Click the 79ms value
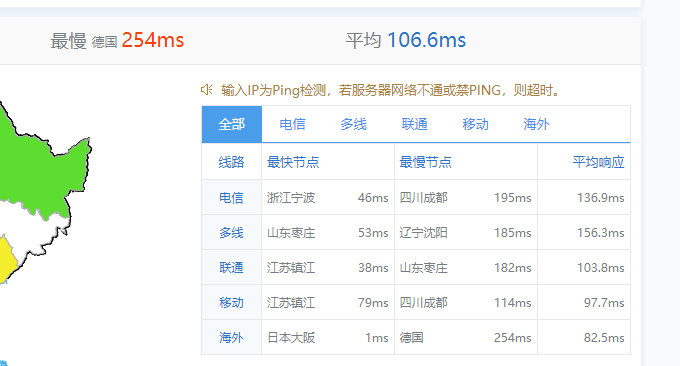680x366 pixels. pyautogui.click(x=373, y=303)
